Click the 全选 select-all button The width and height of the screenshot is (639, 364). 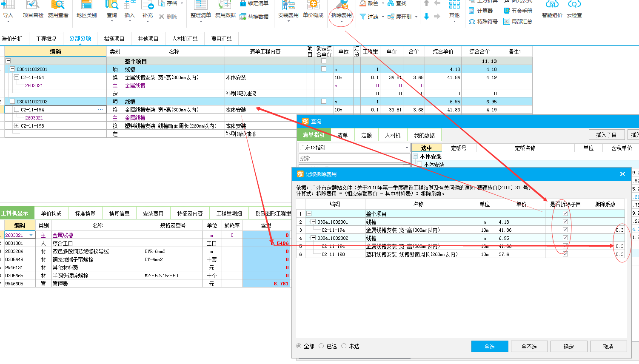pos(490,347)
